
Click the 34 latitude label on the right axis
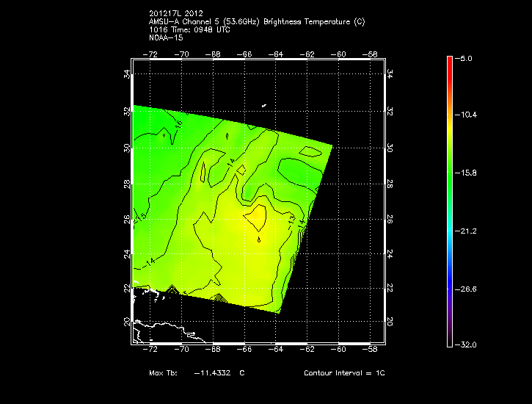tap(390, 75)
